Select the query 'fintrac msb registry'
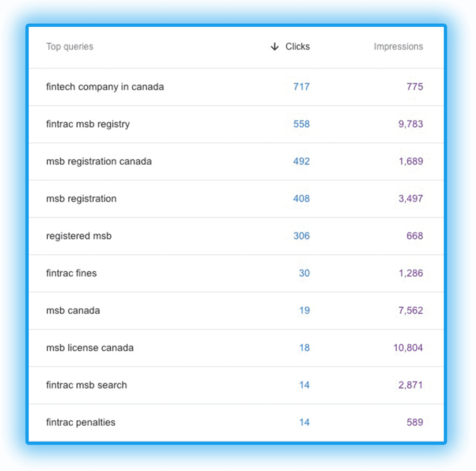This screenshot has height=471, width=476. pyautogui.click(x=88, y=124)
